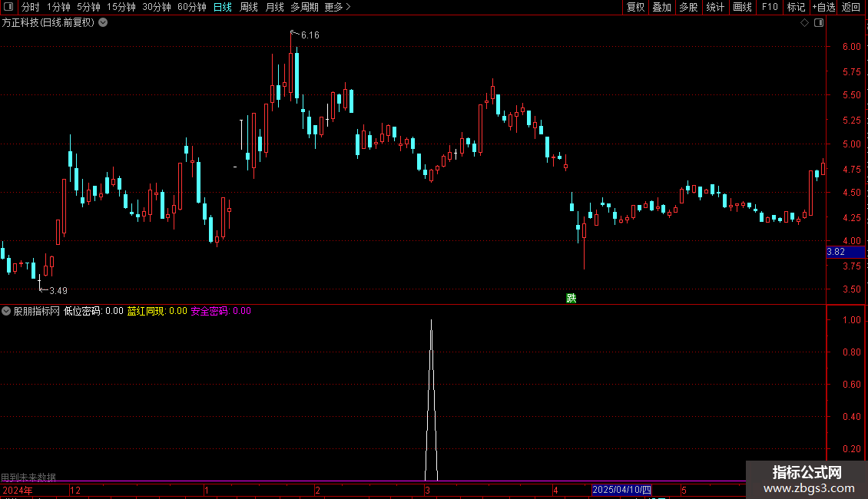Switch to 月线 monthly chart
The width and height of the screenshot is (868, 499).
tap(274, 7)
